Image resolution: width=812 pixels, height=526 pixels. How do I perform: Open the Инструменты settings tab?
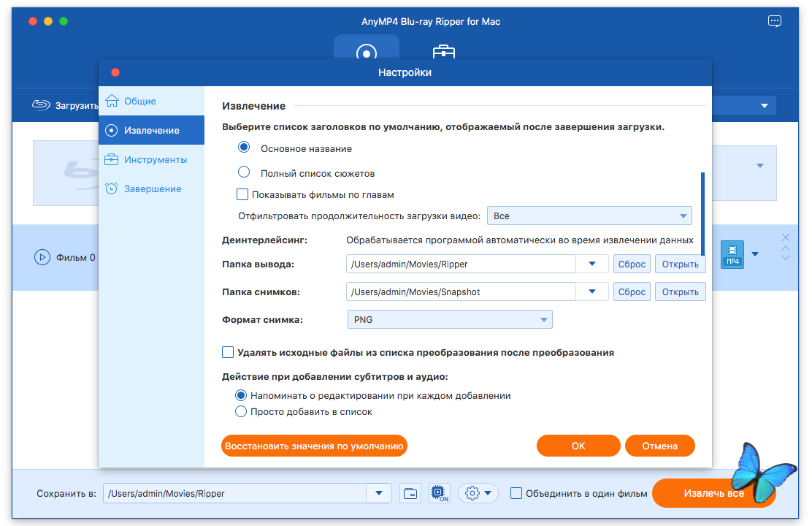pos(155,159)
